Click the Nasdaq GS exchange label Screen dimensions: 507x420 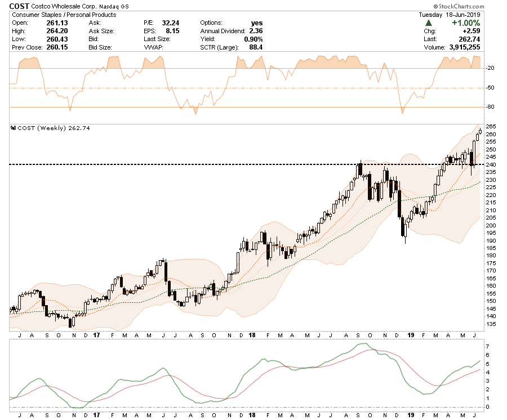click(x=114, y=6)
